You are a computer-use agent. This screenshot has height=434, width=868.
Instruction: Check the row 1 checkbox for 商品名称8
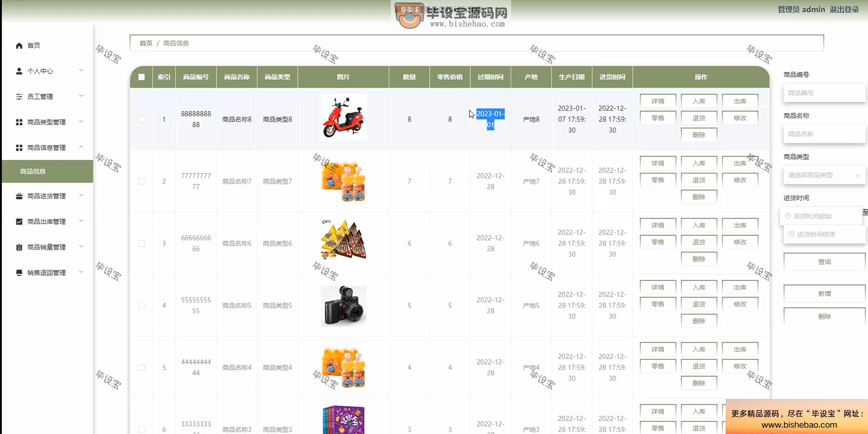point(141,119)
